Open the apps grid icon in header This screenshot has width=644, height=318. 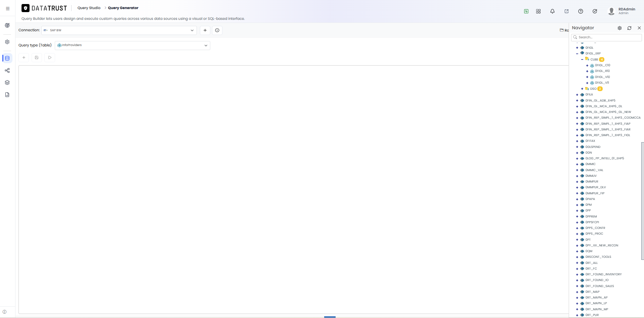(538, 11)
